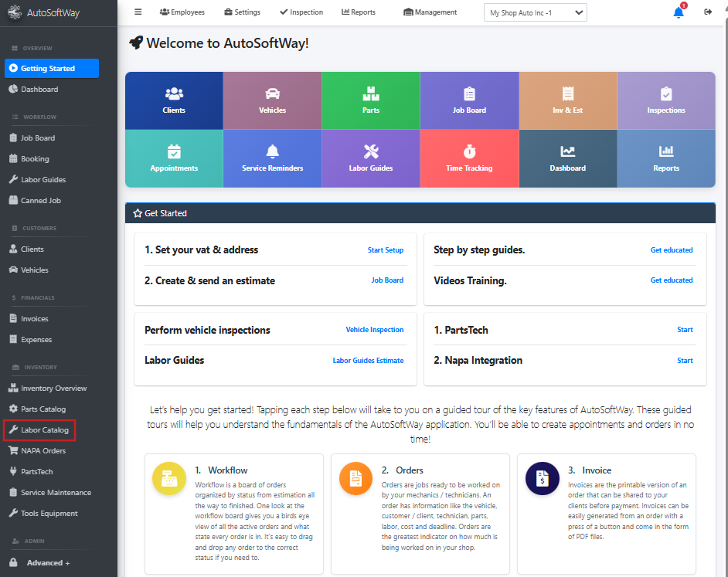Open the My Shop Auto Inc dropdown
The height and width of the screenshot is (577, 728).
(535, 12)
